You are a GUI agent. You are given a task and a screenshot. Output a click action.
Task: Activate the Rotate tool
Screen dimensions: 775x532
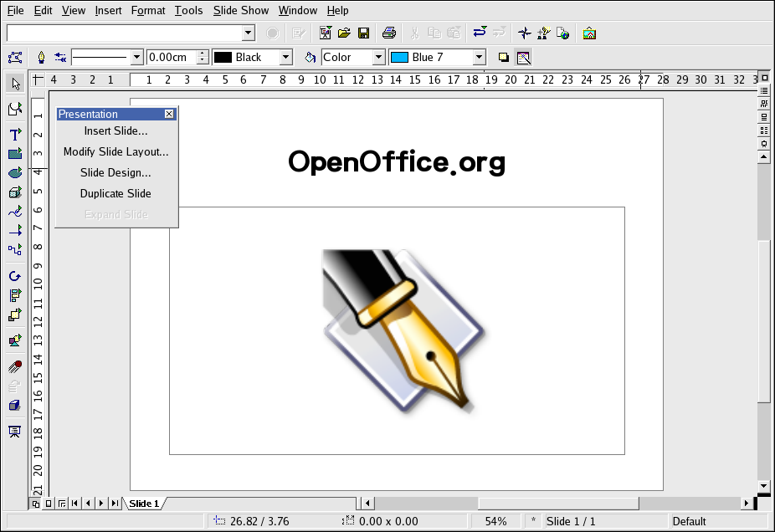point(14,276)
